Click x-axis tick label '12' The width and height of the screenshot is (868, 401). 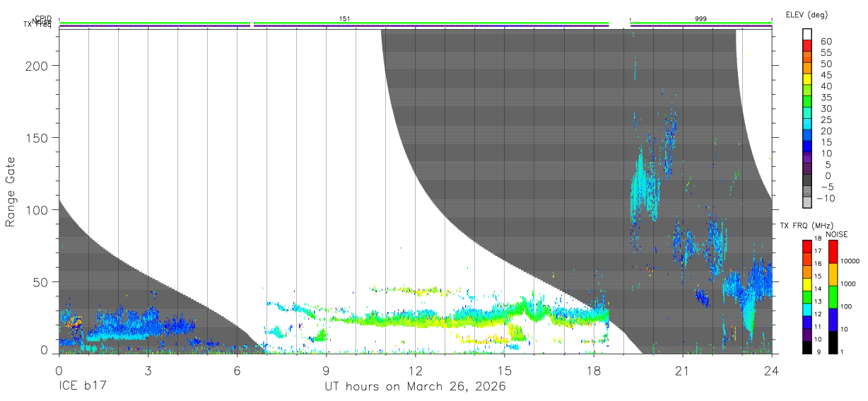coord(415,371)
